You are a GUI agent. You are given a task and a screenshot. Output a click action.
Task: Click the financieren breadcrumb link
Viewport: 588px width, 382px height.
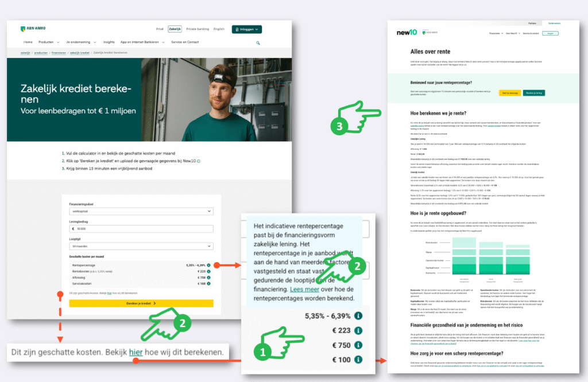[59, 53]
